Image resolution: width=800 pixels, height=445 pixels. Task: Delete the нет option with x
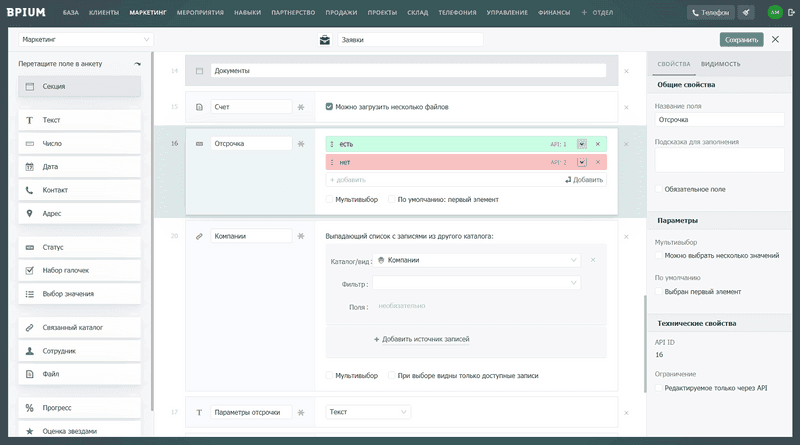[x=598, y=162]
